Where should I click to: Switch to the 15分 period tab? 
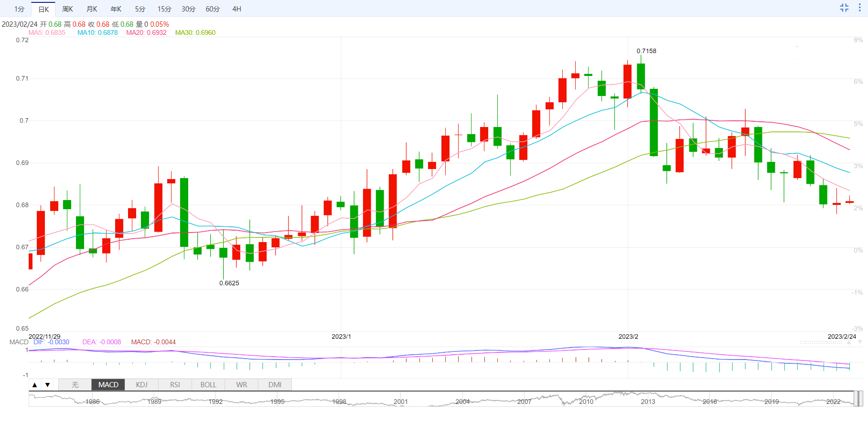(x=164, y=9)
